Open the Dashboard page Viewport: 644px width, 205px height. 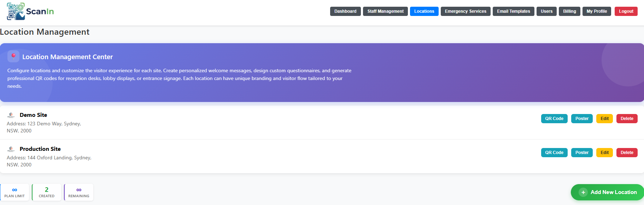(x=345, y=11)
